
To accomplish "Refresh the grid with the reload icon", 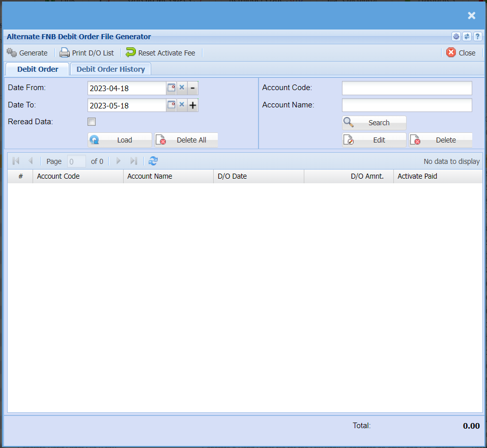I will click(153, 161).
